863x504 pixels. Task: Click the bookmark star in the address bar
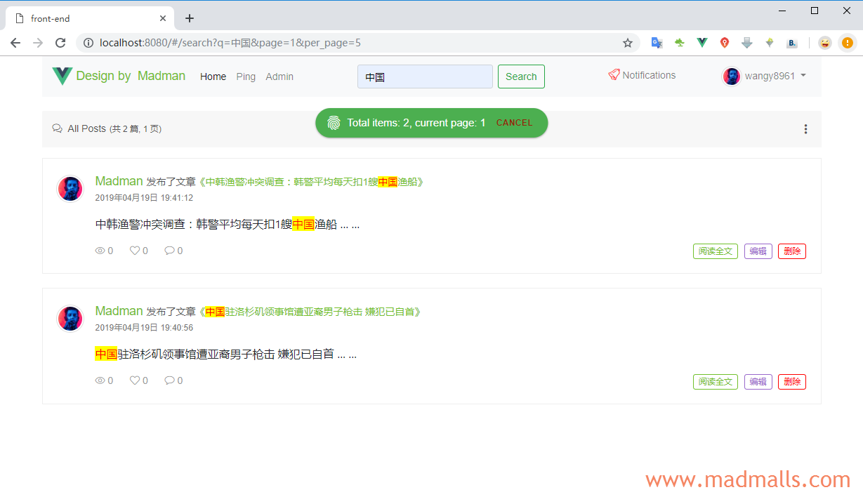627,43
